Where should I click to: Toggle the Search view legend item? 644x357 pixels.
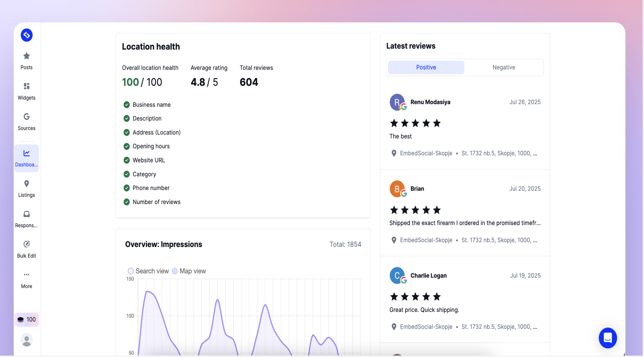tap(148, 271)
